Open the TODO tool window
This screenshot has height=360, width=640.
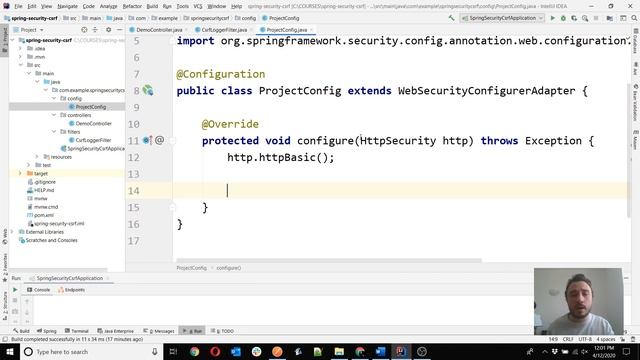click(x=222, y=331)
